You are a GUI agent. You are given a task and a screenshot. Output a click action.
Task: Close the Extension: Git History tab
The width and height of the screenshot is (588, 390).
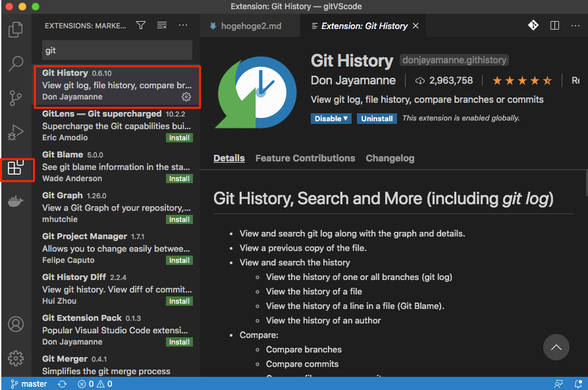coord(415,26)
